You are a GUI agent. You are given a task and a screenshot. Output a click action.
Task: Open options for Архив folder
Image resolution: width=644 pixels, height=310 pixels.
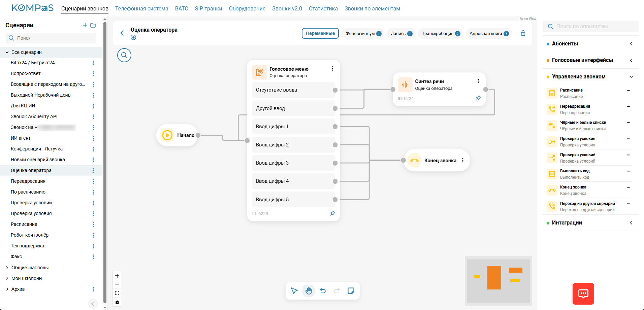pyautogui.click(x=93, y=289)
